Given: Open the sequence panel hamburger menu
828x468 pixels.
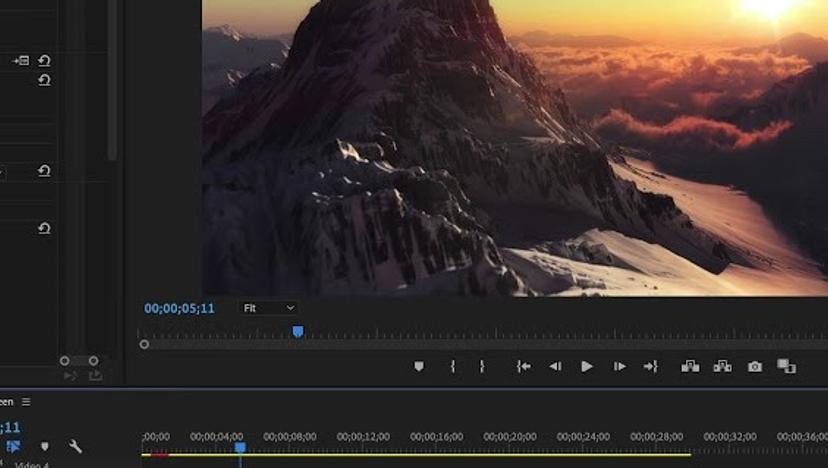Looking at the screenshot, I should click(x=26, y=402).
